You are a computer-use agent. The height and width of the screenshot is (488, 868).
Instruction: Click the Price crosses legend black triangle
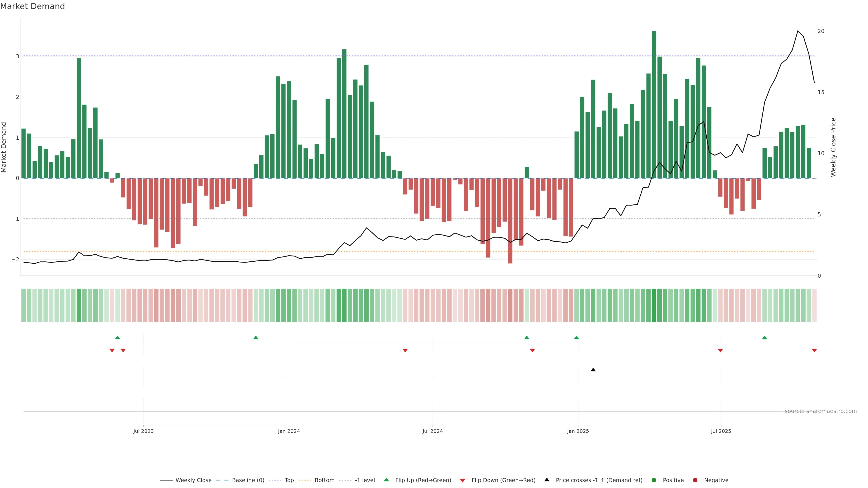[547, 480]
